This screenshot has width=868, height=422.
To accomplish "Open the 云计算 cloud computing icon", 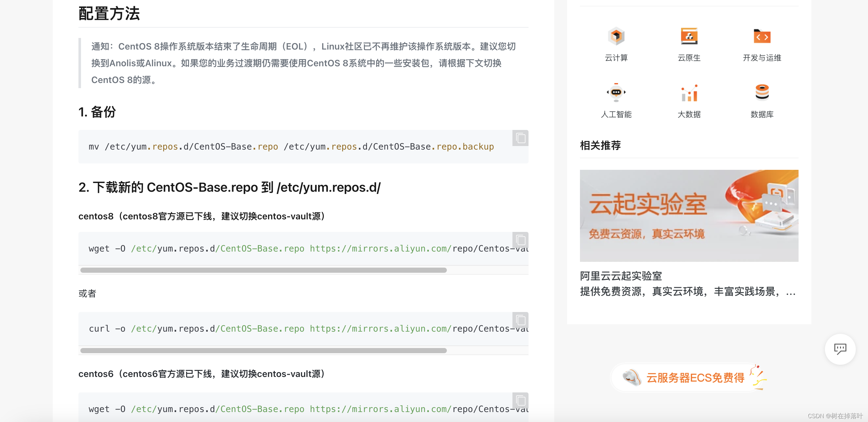I will coord(616,36).
